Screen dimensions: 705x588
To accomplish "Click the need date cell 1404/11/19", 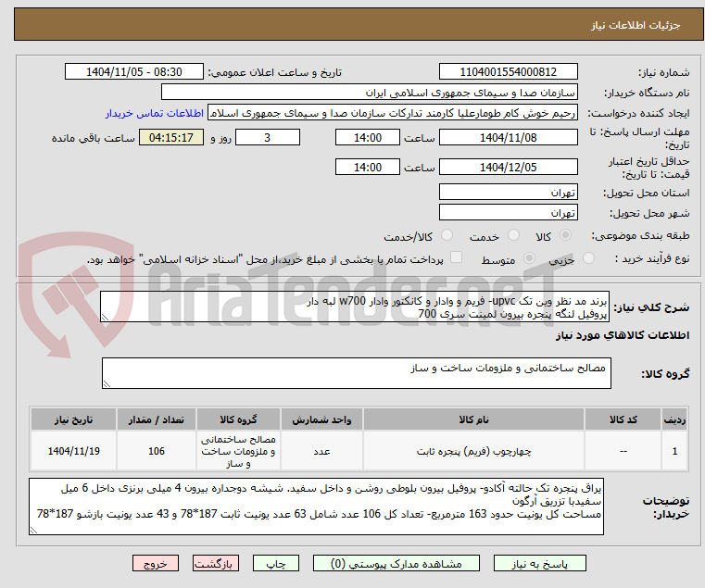I will [x=74, y=451].
